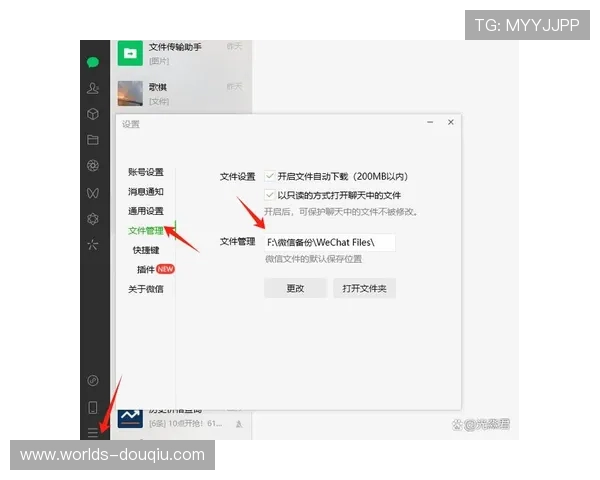Click the 文件传输助手 green avatar

(130, 53)
